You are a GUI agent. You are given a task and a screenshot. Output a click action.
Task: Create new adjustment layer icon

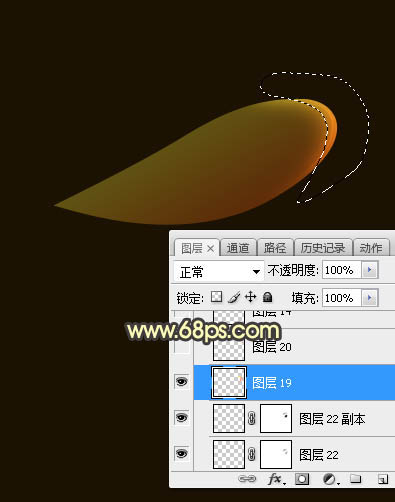pos(330,479)
